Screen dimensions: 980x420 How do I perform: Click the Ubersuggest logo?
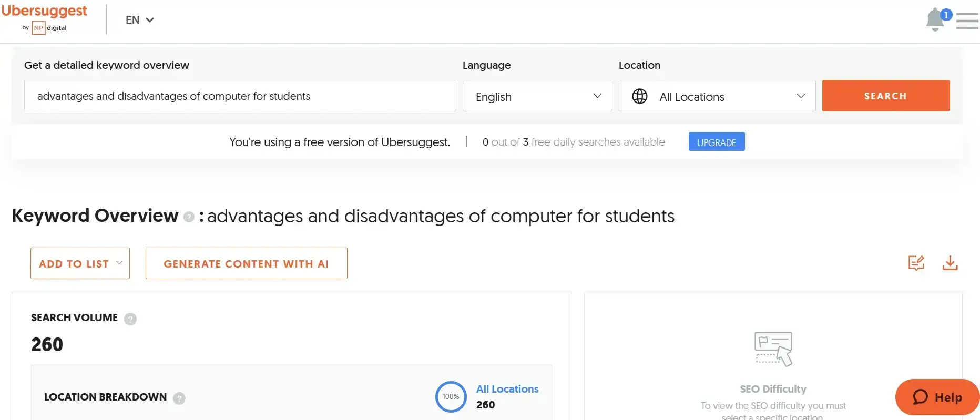point(44,11)
